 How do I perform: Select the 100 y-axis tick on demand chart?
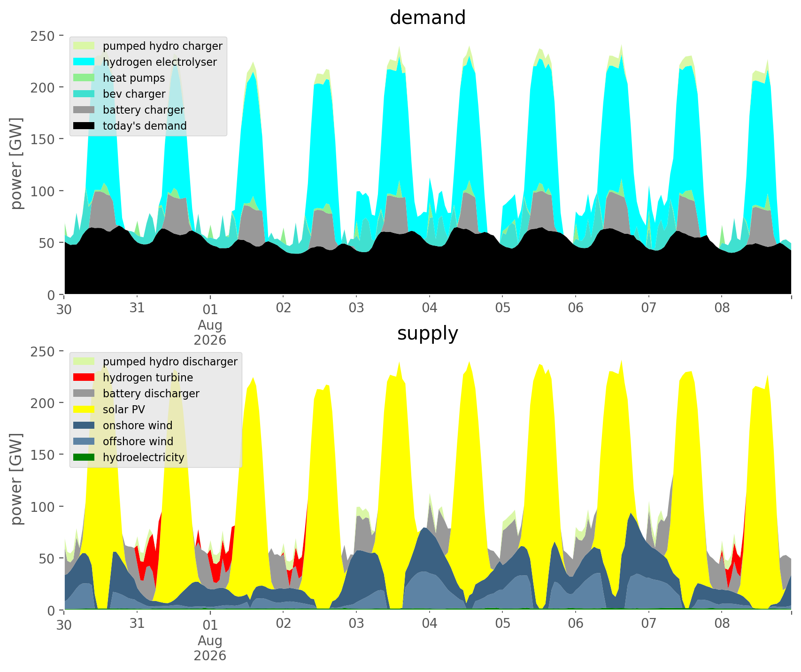[44, 191]
